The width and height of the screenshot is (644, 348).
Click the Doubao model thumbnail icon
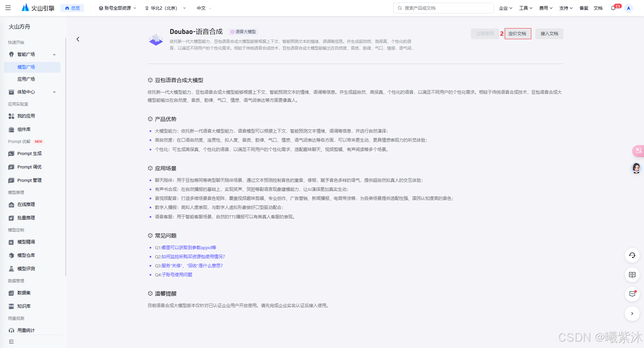click(x=156, y=40)
